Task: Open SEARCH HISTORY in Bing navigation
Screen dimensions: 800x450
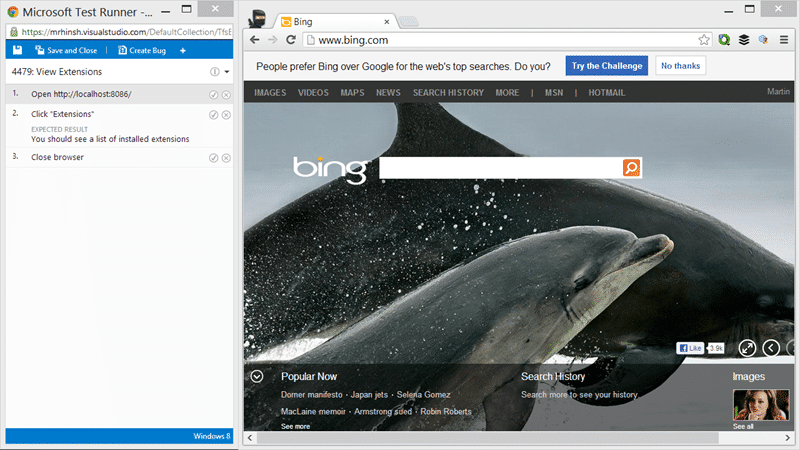Action: tap(448, 92)
